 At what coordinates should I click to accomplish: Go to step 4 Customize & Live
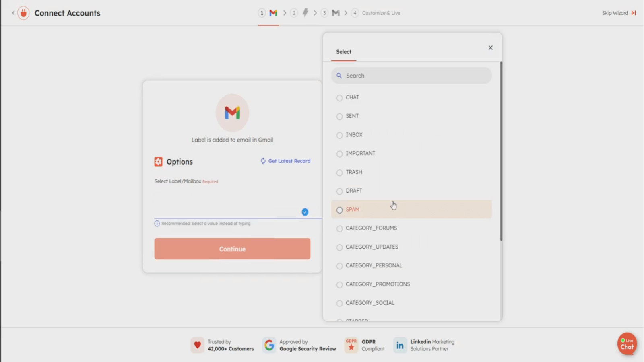tap(381, 13)
